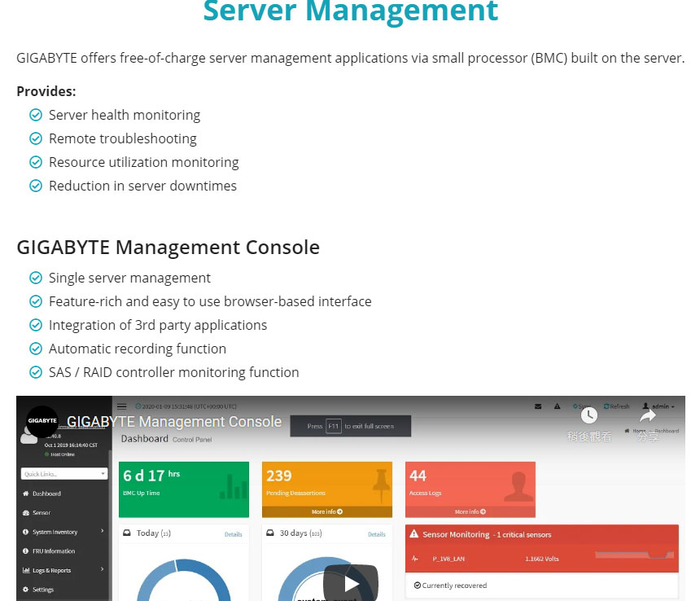Select Sensor in the console sidebar
This screenshot has width=700, height=601.
37,512
